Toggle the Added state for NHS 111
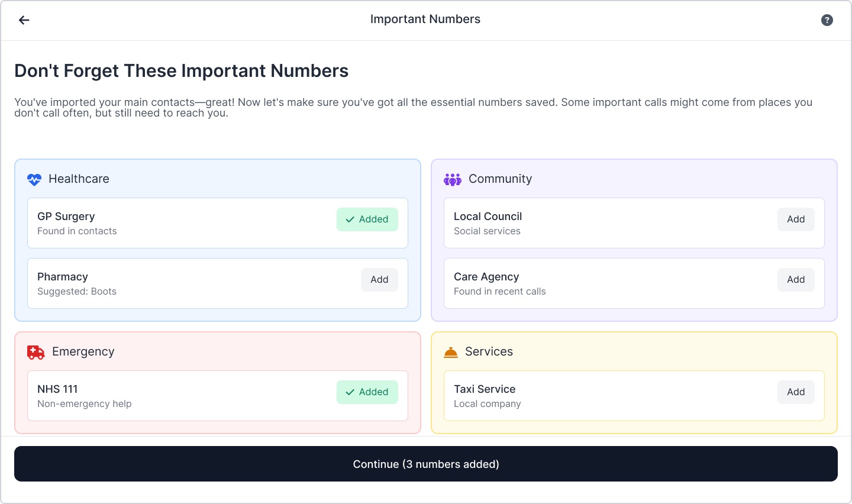 (367, 392)
